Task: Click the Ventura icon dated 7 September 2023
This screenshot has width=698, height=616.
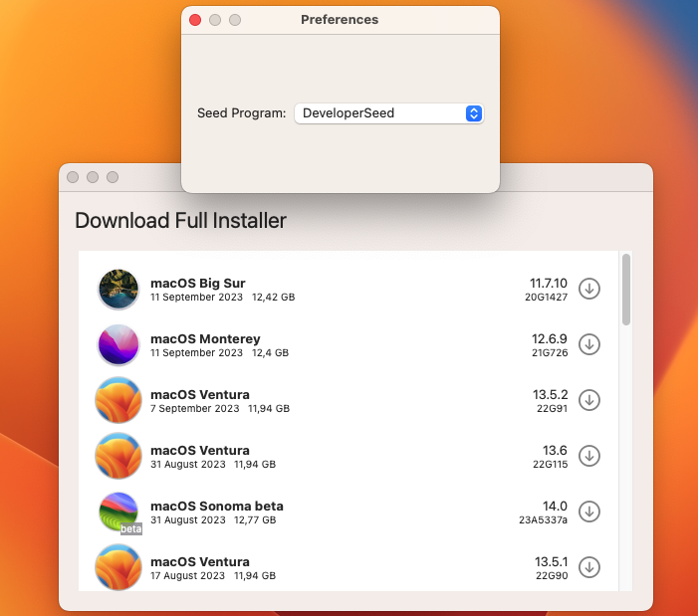Action: tap(118, 400)
